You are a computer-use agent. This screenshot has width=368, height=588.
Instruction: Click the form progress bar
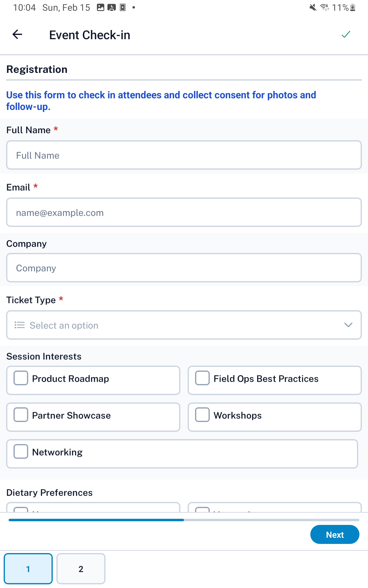point(184,520)
